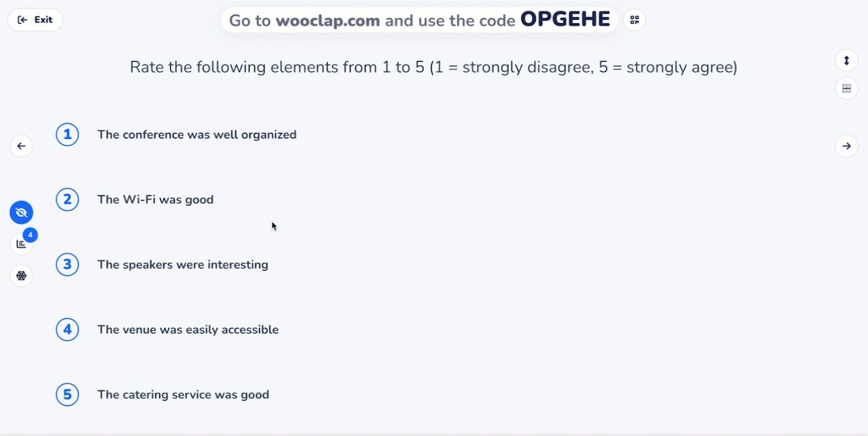The height and width of the screenshot is (436, 868).
Task: Click the number 5 circle
Action: [x=67, y=395]
